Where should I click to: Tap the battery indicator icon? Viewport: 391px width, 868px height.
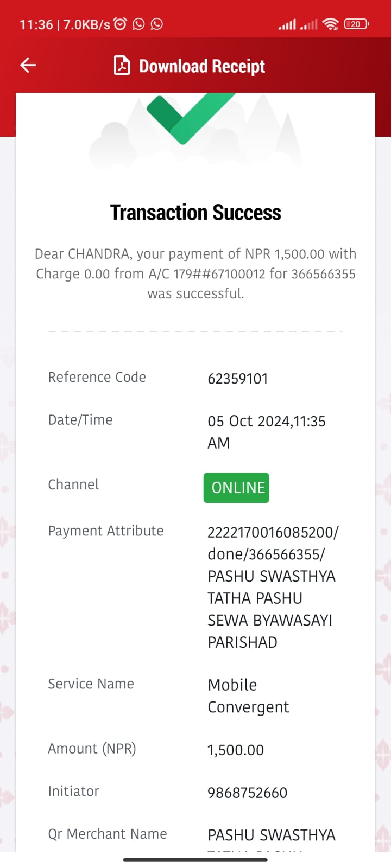coord(356,24)
